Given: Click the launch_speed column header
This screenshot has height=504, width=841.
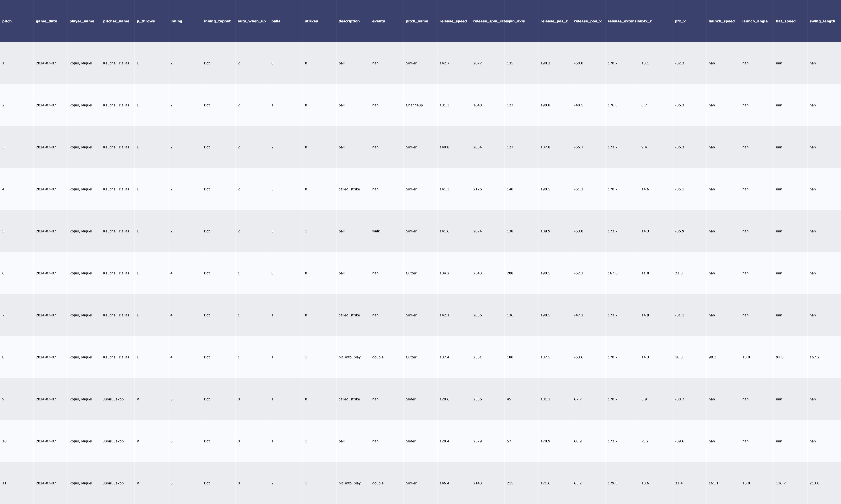Looking at the screenshot, I should coord(721,21).
